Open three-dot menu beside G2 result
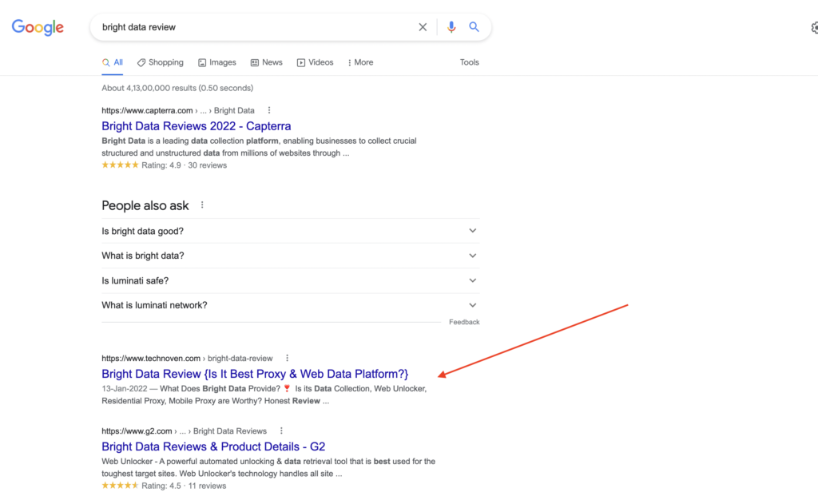 281,431
